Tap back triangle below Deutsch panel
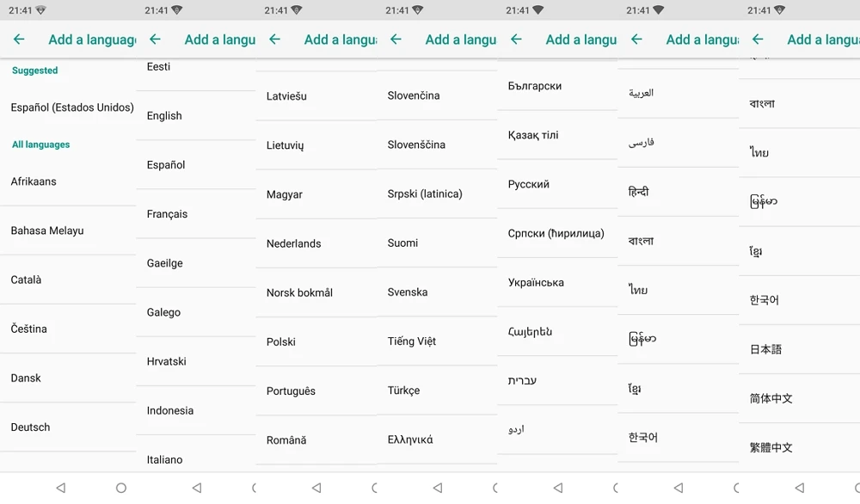Image resolution: width=860 pixels, height=504 pixels. [61, 488]
